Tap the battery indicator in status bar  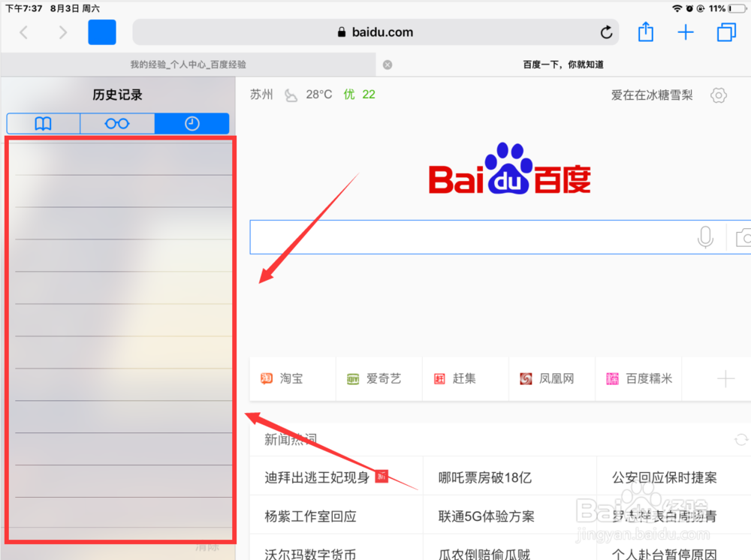[737, 8]
